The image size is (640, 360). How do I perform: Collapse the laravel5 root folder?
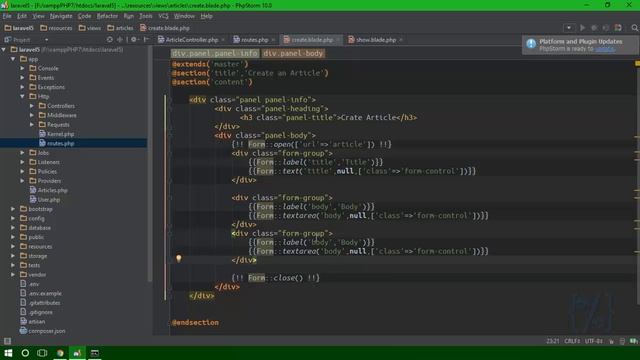[4, 49]
